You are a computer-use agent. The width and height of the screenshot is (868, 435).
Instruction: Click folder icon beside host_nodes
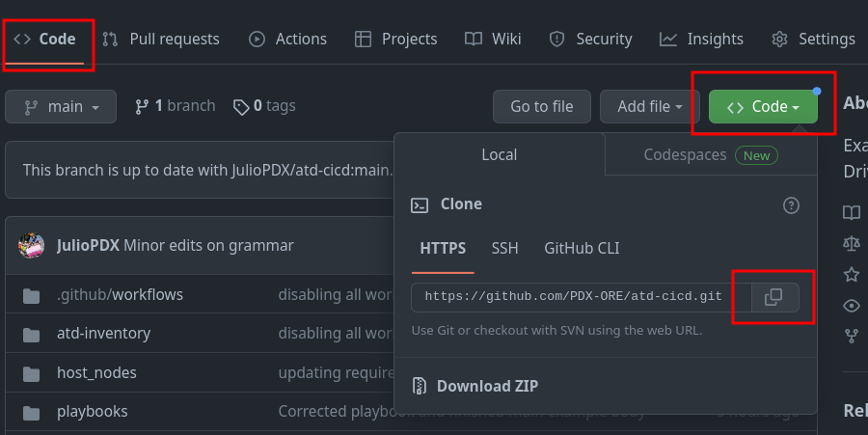point(31,374)
